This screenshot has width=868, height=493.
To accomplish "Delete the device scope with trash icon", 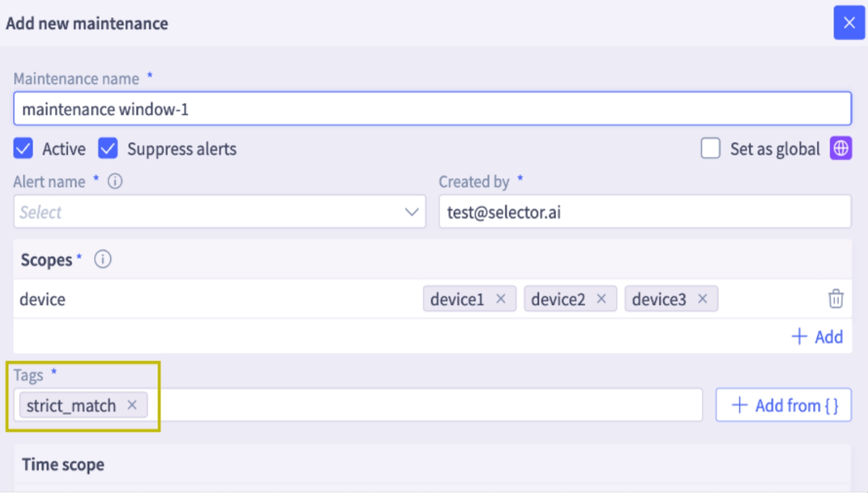I will 836,299.
